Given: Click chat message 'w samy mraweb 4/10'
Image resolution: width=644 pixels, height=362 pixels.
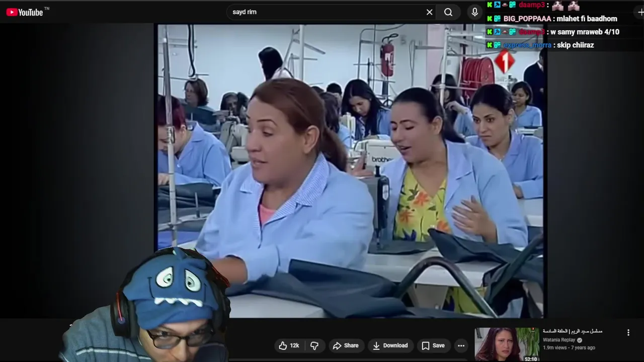Looking at the screenshot, I should 585,32.
